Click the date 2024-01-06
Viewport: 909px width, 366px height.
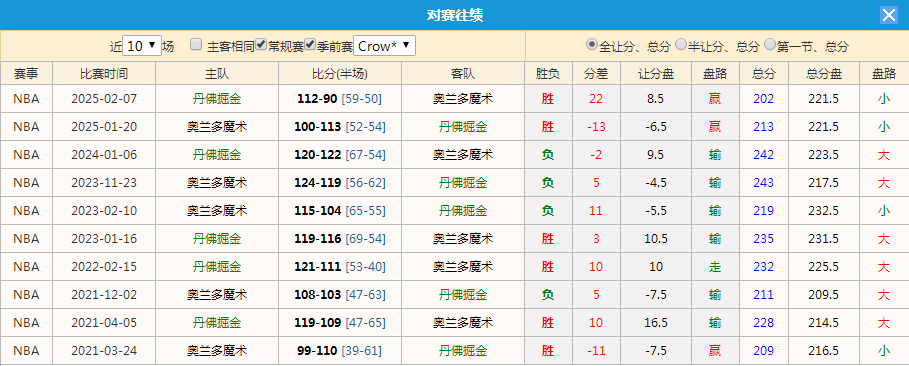pos(104,155)
